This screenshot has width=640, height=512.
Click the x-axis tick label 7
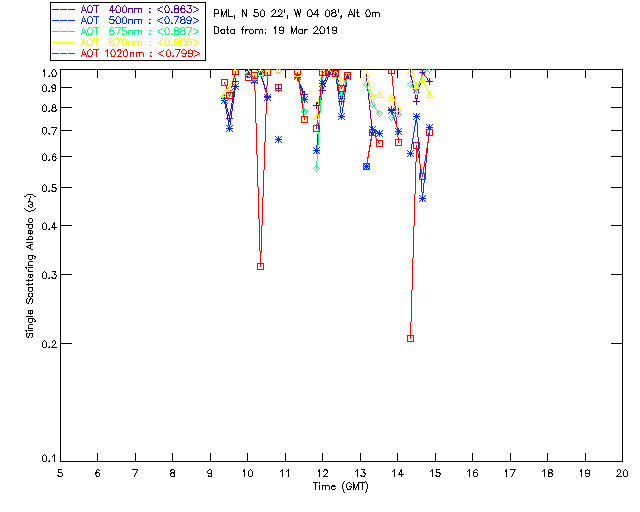135,473
